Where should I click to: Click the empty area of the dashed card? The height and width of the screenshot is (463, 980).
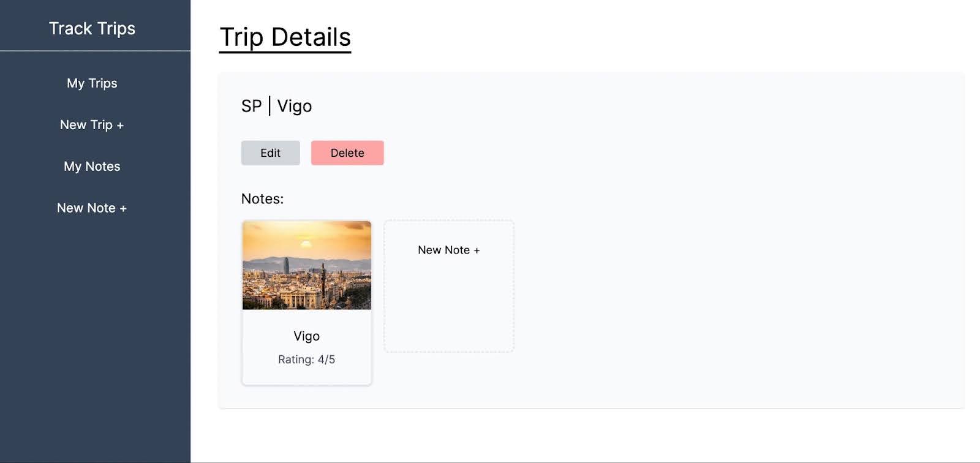click(448, 306)
